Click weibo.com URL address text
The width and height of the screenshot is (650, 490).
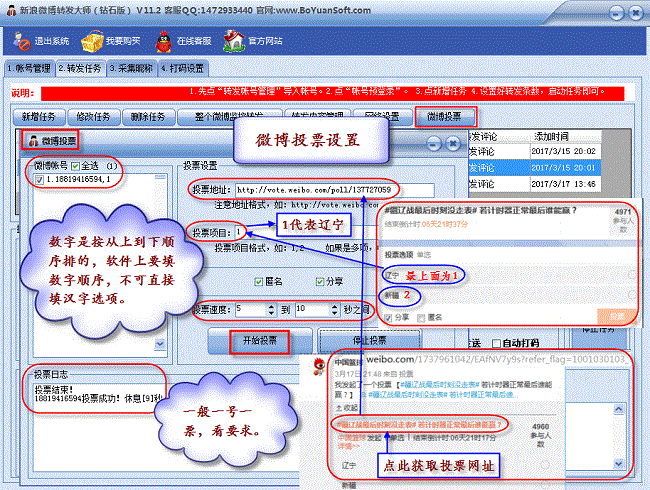click(496, 359)
